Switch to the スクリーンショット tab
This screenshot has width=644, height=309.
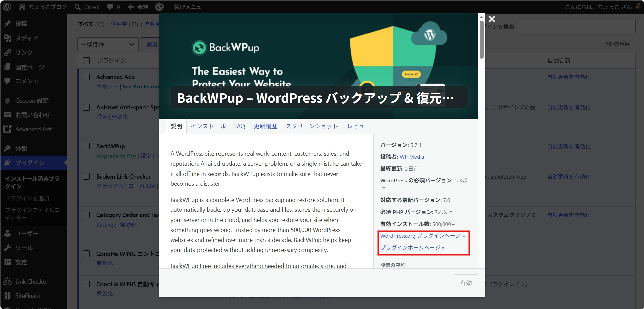tap(312, 126)
